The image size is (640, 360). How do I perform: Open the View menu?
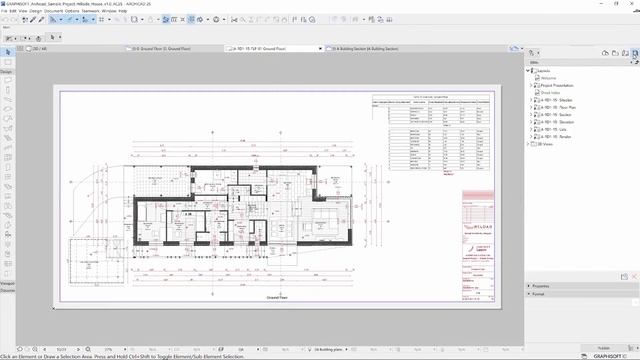pyautogui.click(x=23, y=11)
